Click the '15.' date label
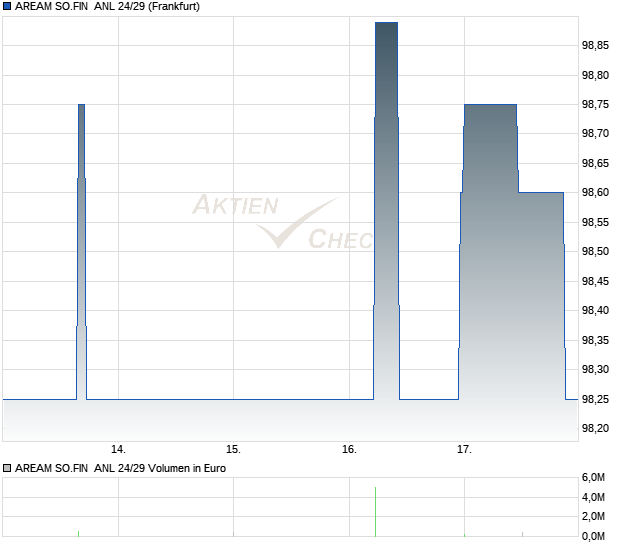620x546 pixels. tap(233, 449)
